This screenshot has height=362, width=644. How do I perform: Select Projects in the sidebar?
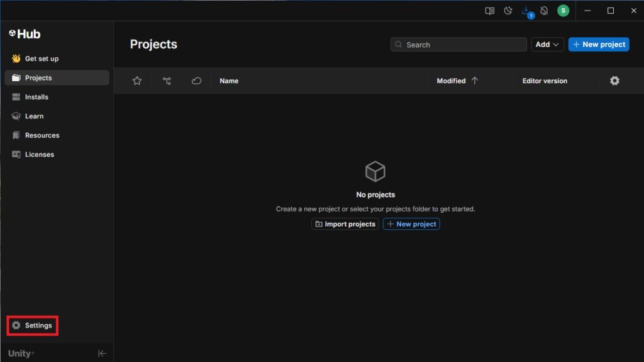[x=57, y=77]
